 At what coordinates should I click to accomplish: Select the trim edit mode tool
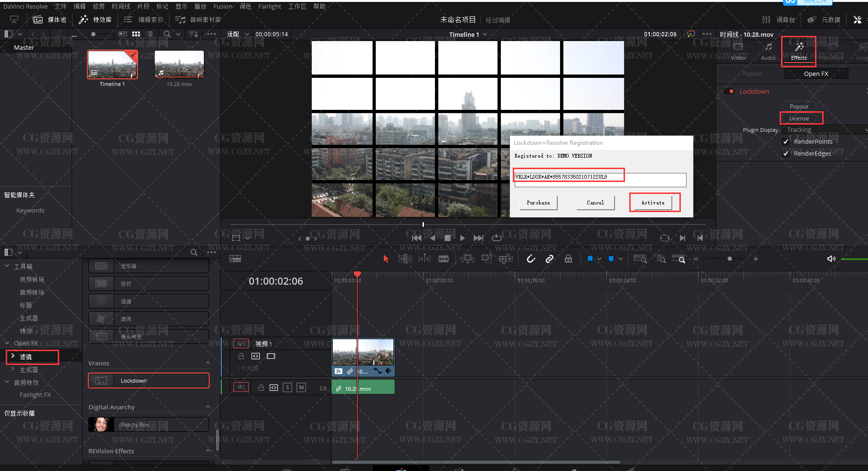click(405, 259)
